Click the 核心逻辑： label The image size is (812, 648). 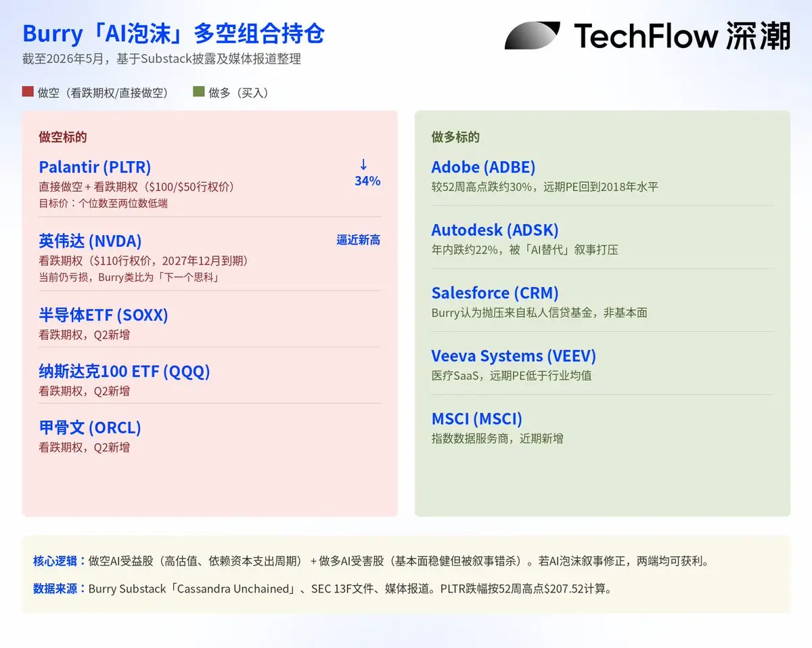tap(60, 561)
